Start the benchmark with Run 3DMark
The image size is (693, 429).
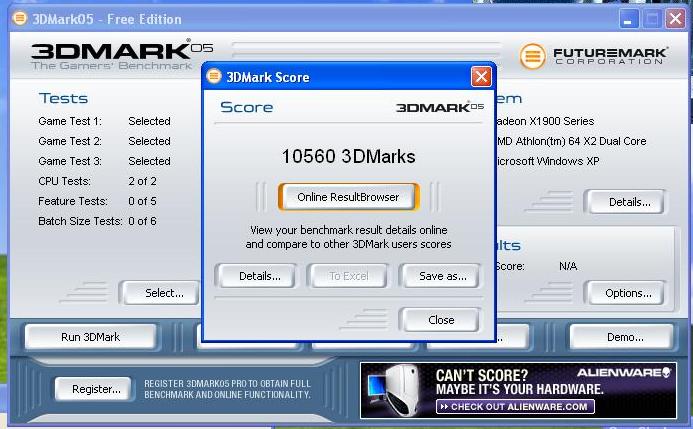click(x=91, y=337)
